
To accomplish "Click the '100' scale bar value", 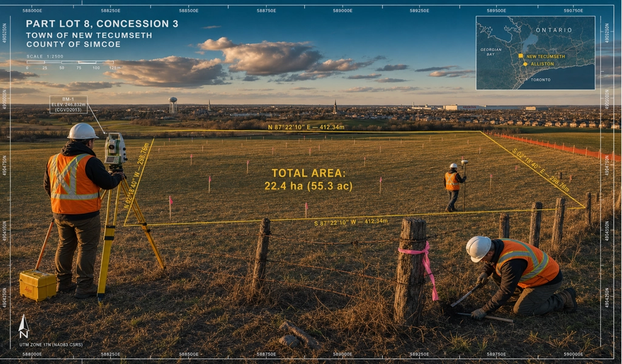I will click(96, 68).
